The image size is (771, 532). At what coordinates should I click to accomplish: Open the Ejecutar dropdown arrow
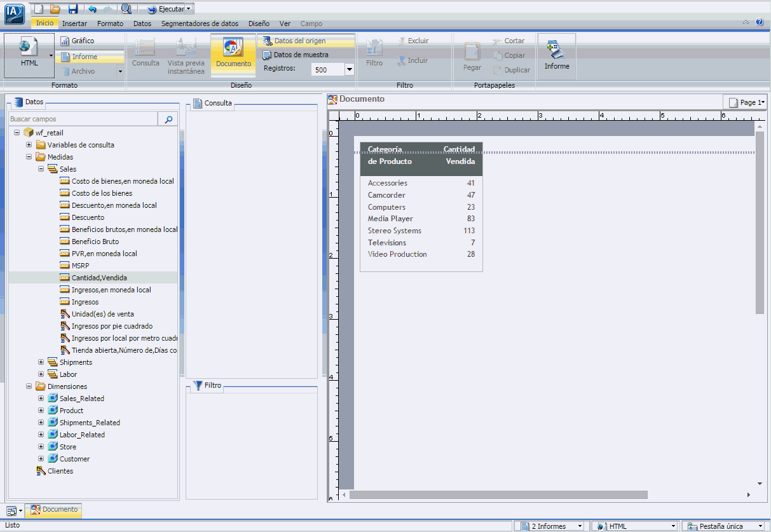189,9
